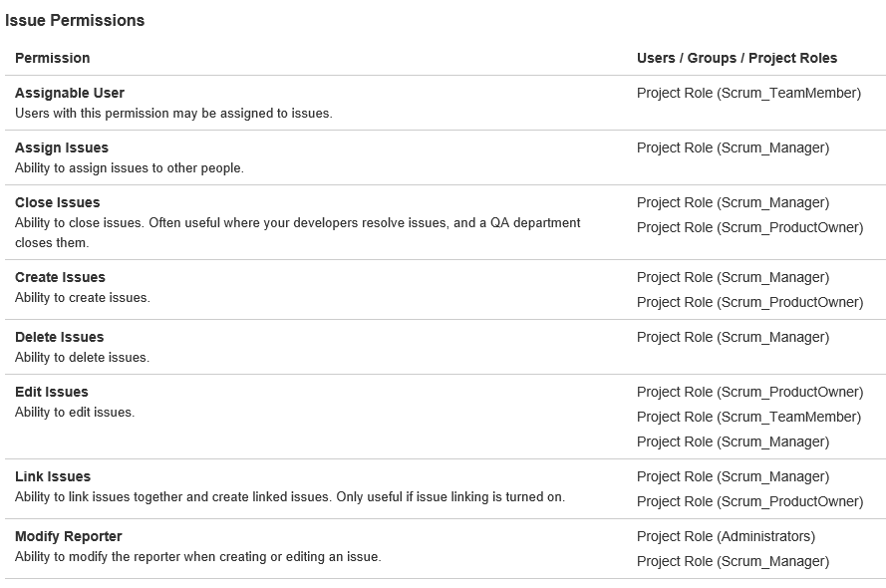886x588 pixels.
Task: Click Scrum_TeamMember role beside Edit Issues
Action: pos(748,417)
